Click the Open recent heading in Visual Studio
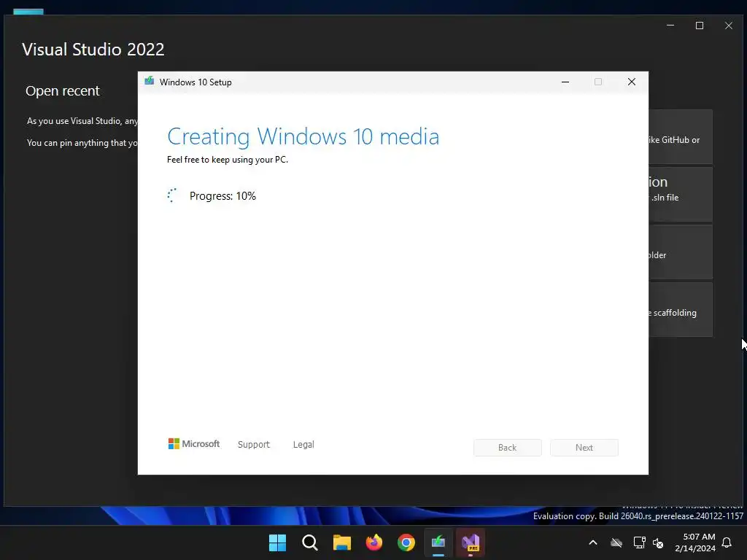 point(63,91)
